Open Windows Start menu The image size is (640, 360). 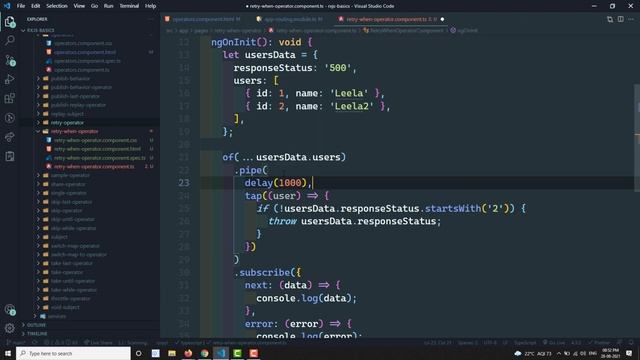[8, 353]
